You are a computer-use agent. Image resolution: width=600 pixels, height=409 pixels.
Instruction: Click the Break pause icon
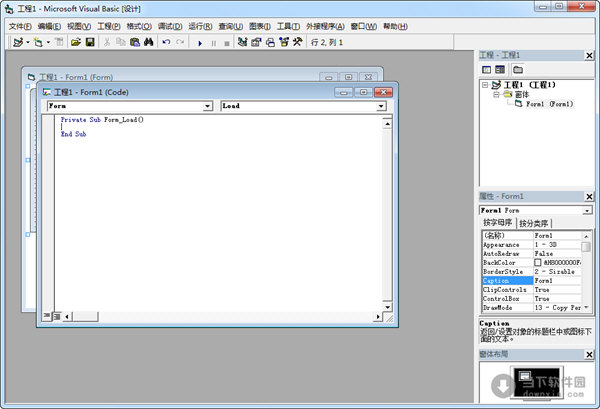(214, 43)
